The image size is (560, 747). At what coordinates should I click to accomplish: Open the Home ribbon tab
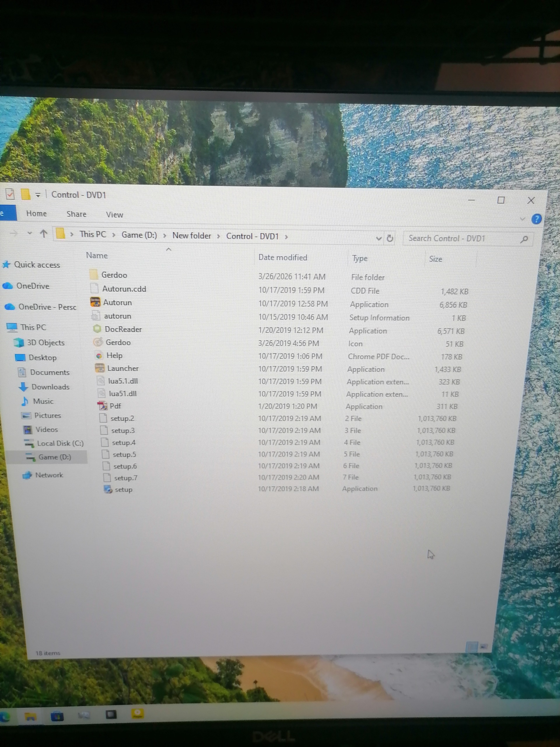tap(36, 213)
